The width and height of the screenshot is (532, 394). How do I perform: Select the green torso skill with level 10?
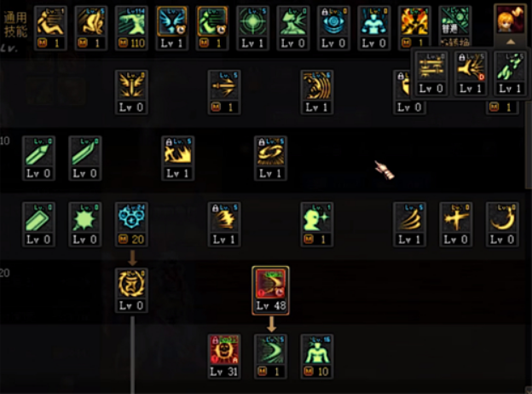316,356
